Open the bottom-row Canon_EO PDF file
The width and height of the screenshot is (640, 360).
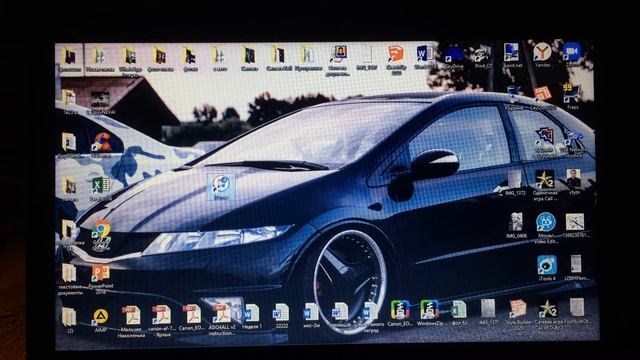(x=192, y=318)
